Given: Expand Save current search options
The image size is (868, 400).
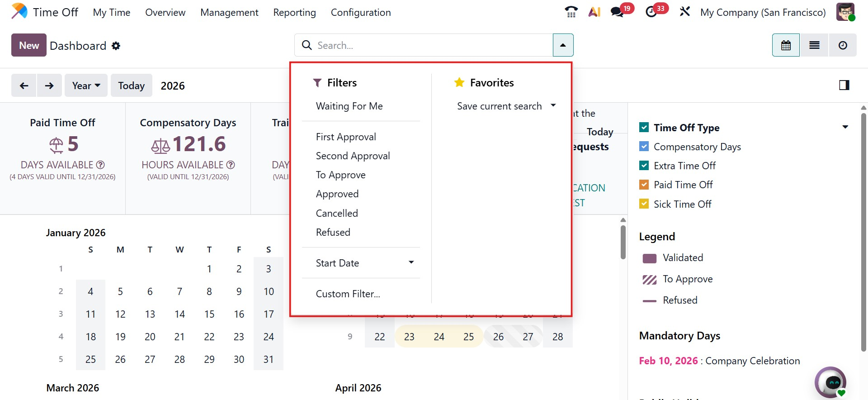Looking at the screenshot, I should [x=553, y=106].
